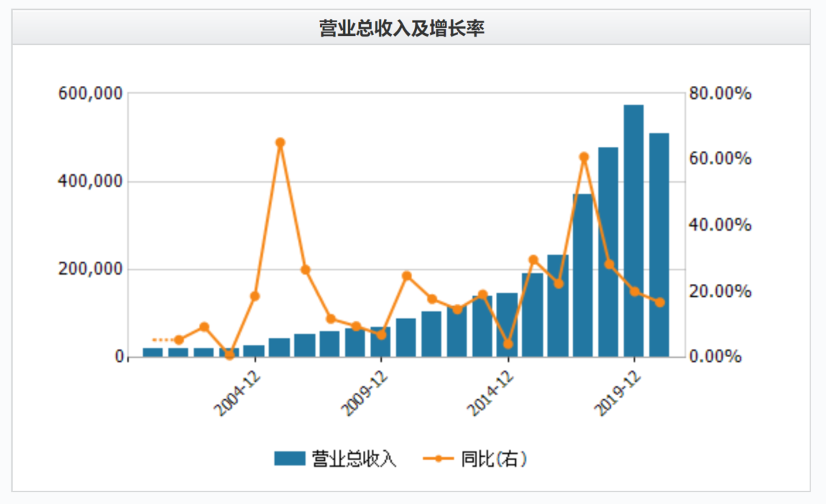This screenshot has height=504, width=826.
Task: Click the 40.00% right axis label
Action: coord(720,225)
